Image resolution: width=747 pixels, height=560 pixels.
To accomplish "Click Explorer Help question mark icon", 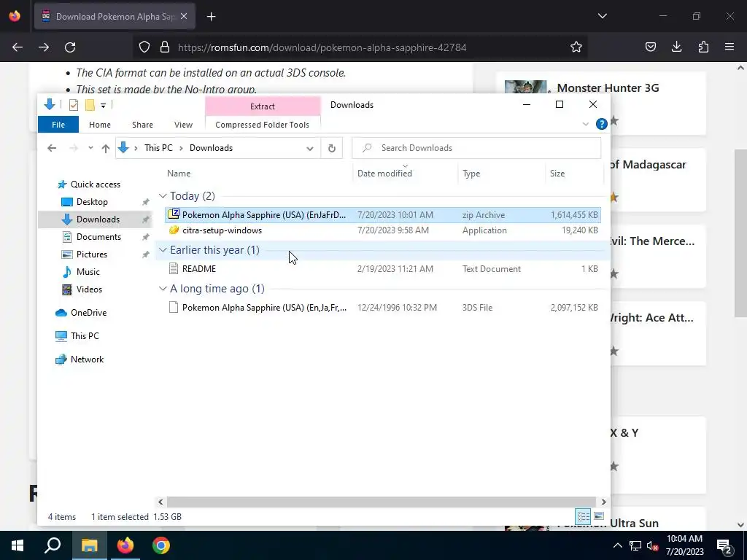I will [601, 124].
